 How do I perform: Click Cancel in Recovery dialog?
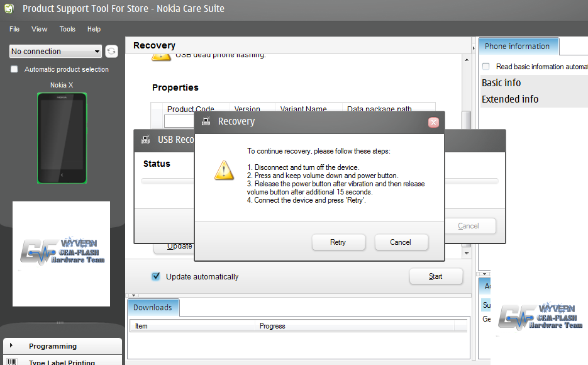[401, 242]
